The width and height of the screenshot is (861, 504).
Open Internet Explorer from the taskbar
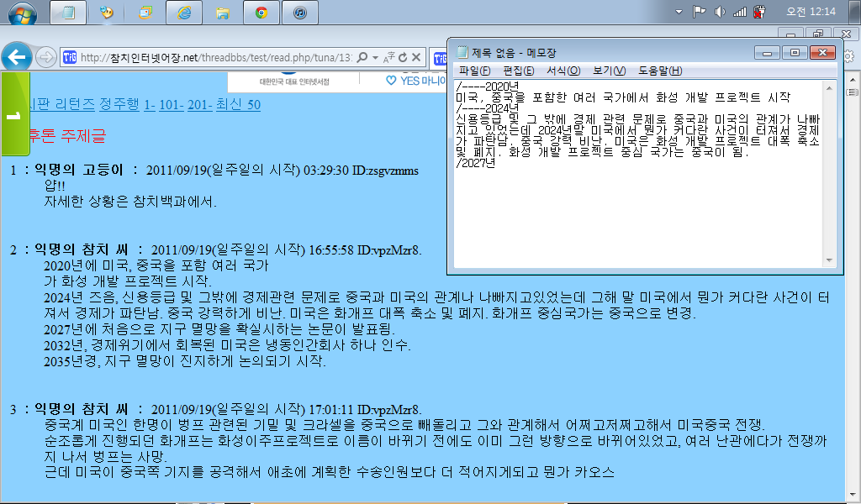coord(183,13)
